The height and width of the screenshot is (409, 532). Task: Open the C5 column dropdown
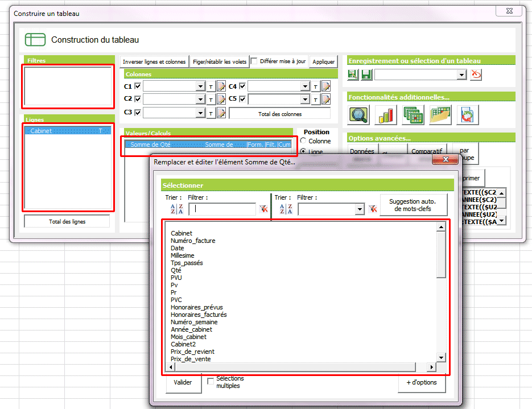[x=306, y=100]
